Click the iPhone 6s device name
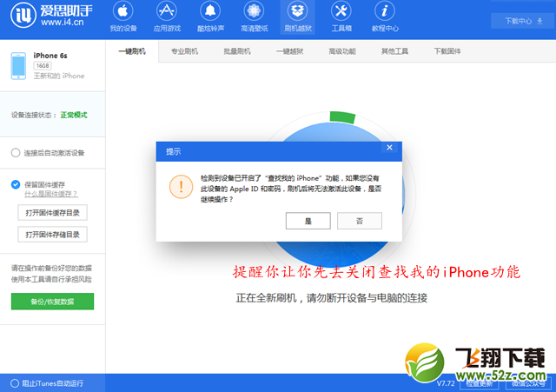 coord(50,56)
